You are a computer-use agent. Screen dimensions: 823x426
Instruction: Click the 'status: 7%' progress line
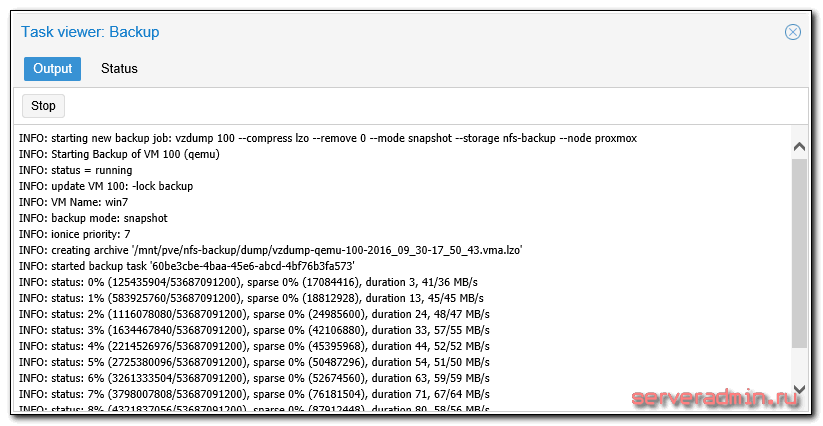(254, 394)
